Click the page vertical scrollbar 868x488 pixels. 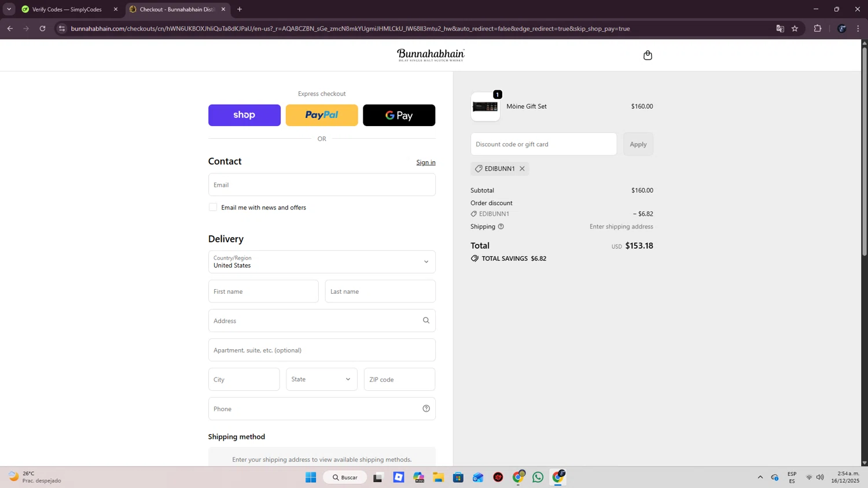coord(865,151)
